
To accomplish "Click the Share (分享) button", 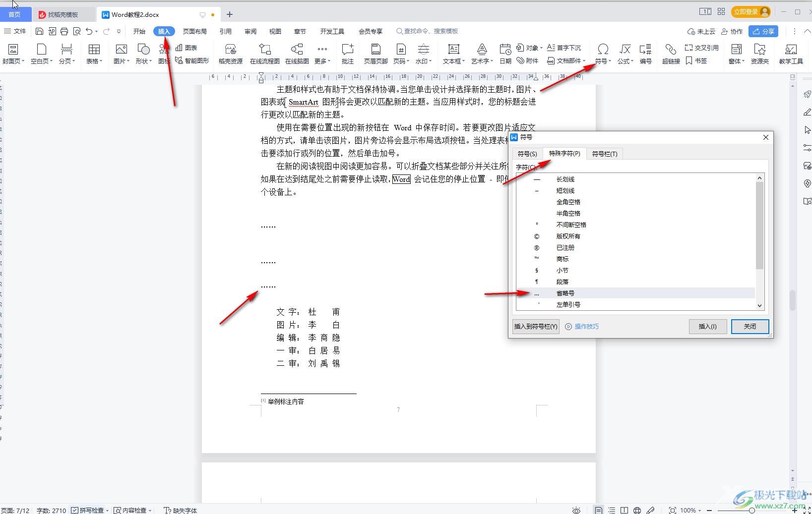I will [763, 31].
